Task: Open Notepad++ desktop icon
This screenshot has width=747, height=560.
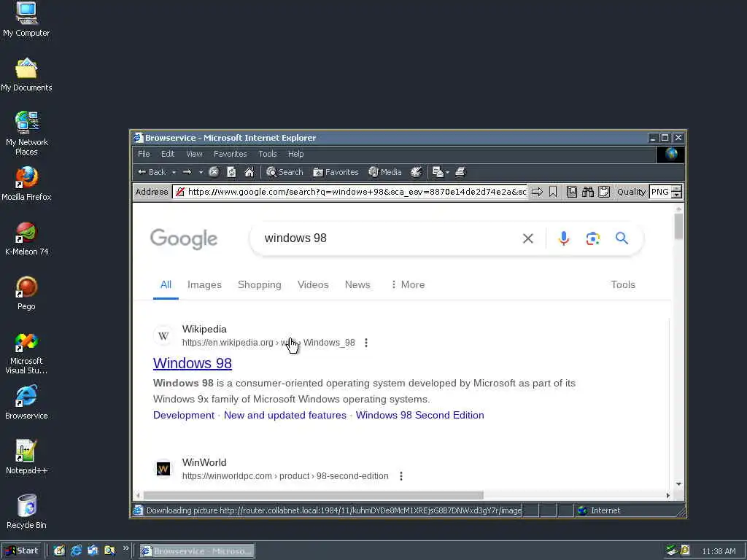Action: (x=27, y=457)
